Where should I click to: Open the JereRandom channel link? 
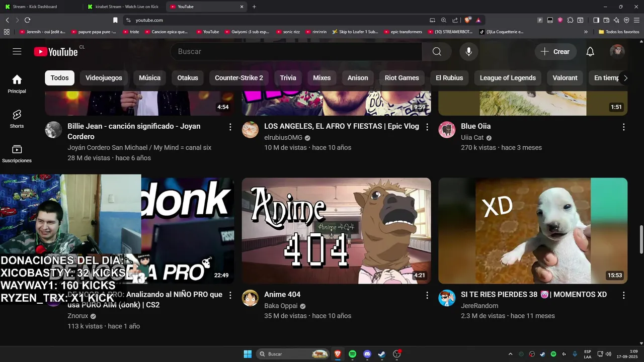pos(479,306)
